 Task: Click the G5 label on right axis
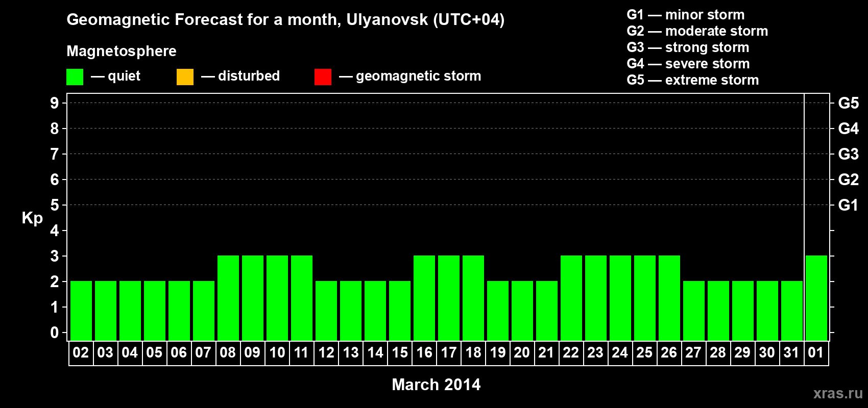[x=849, y=103]
